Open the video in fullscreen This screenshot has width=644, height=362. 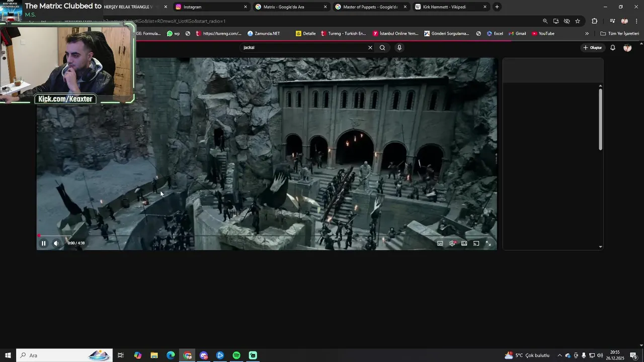coord(488,243)
